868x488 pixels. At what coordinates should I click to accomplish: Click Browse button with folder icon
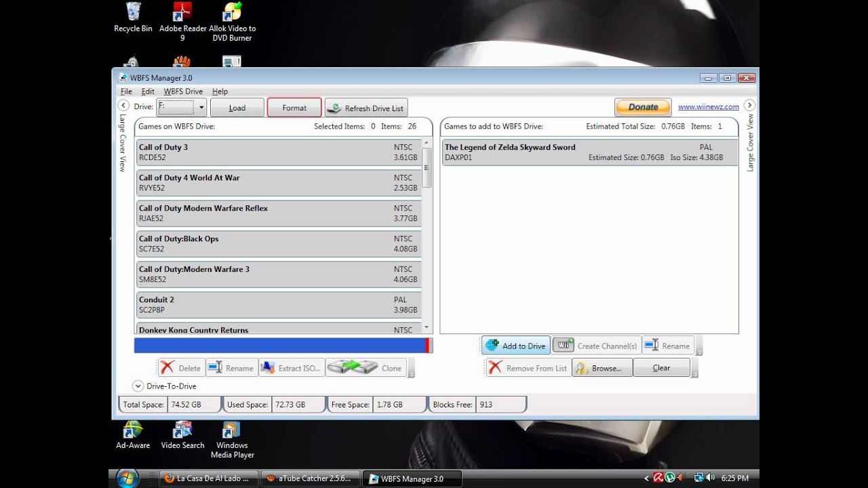(x=602, y=368)
